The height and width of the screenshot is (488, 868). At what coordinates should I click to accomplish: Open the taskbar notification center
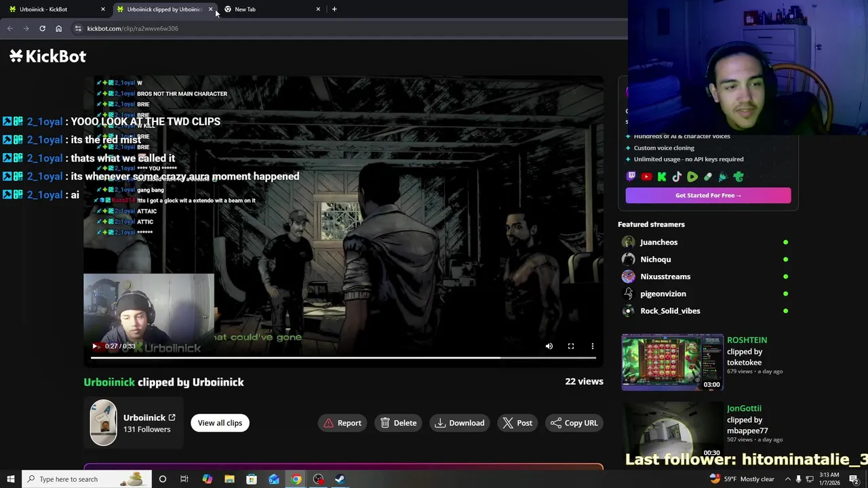[x=854, y=479]
